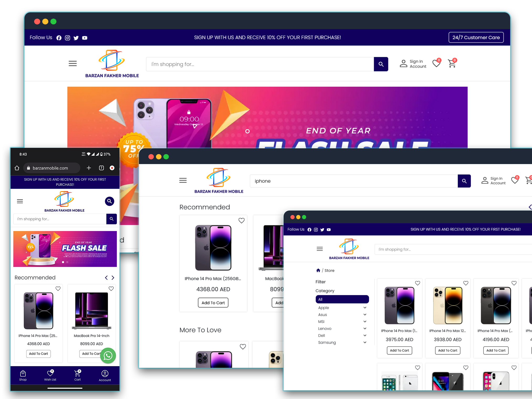Toggle heart on 4368.00 AED iPhone desktop card
Image resolution: width=532 pixels, height=399 pixels.
[x=241, y=220]
